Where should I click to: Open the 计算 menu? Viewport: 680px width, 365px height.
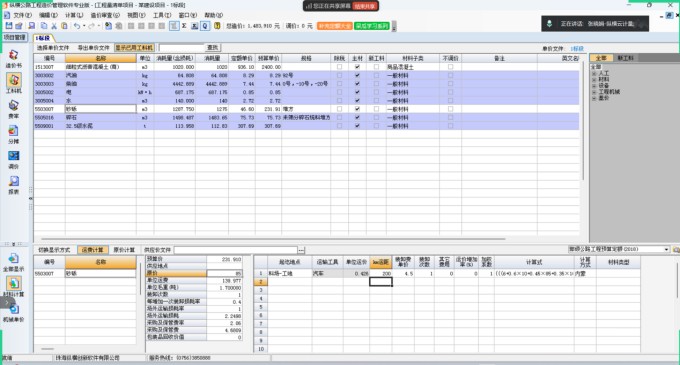pyautogui.click(x=74, y=15)
